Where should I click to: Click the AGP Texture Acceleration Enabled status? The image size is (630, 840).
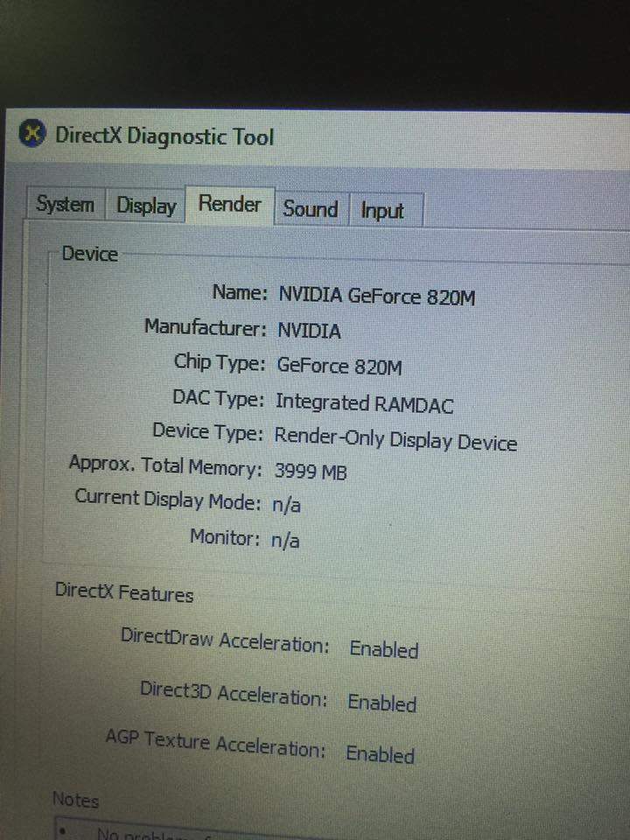point(380,754)
